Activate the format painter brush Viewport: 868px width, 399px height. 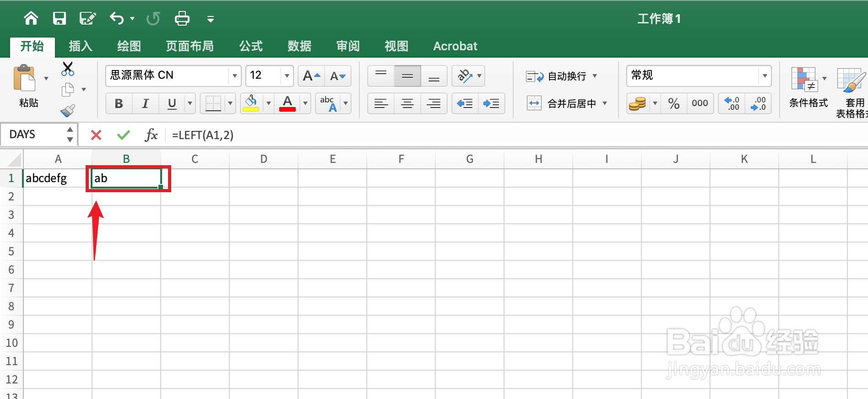point(68,110)
